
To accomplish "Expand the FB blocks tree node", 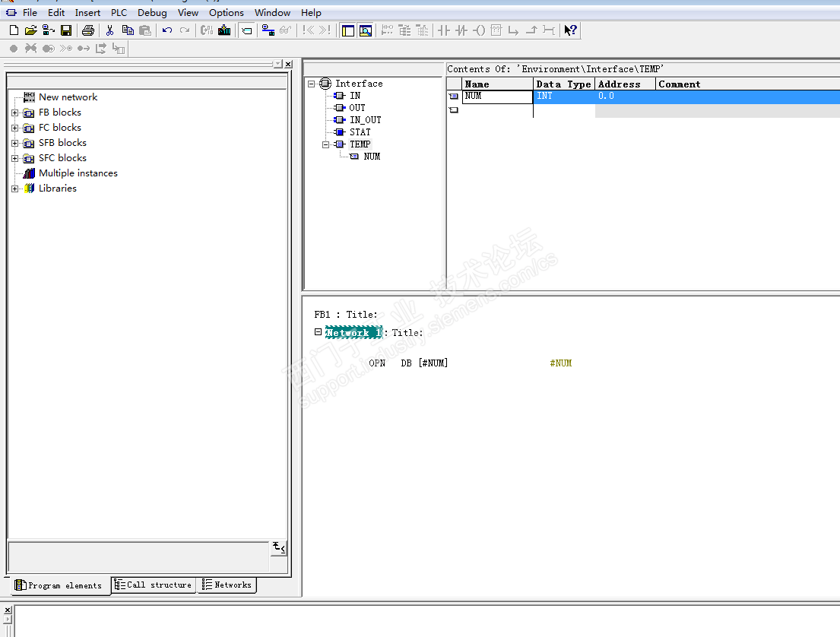I will click(14, 113).
